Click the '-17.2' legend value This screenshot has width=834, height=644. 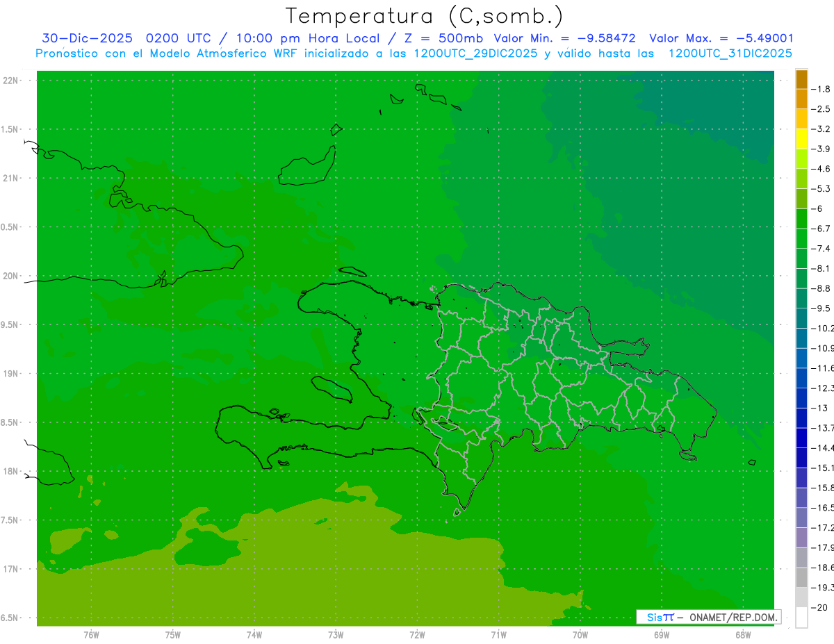[x=822, y=528]
